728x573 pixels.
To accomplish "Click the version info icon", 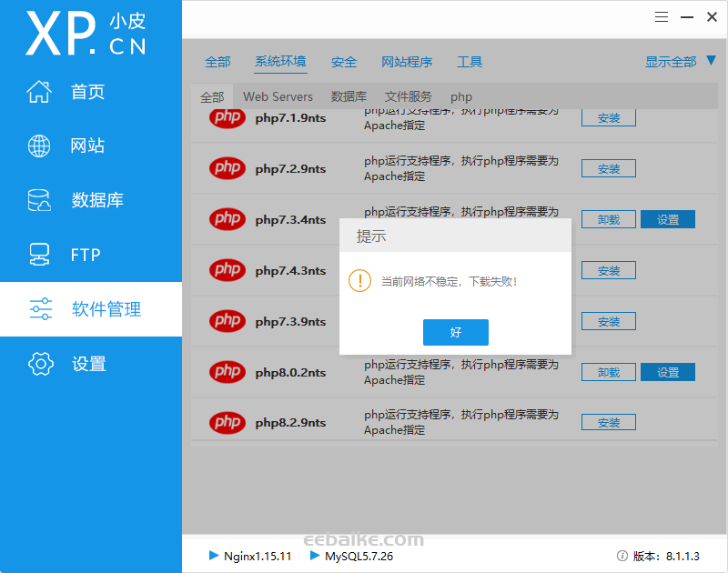I will [x=622, y=556].
